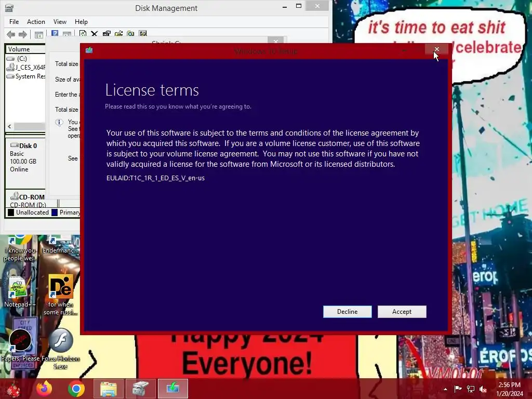Select the CD-ROM (D:) disk panel
532x399 pixels.
(x=25, y=199)
